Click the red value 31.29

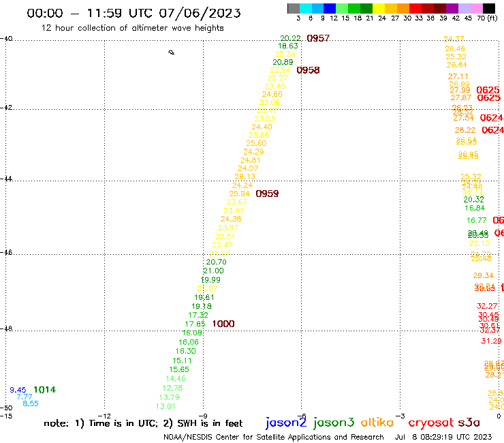491,341
